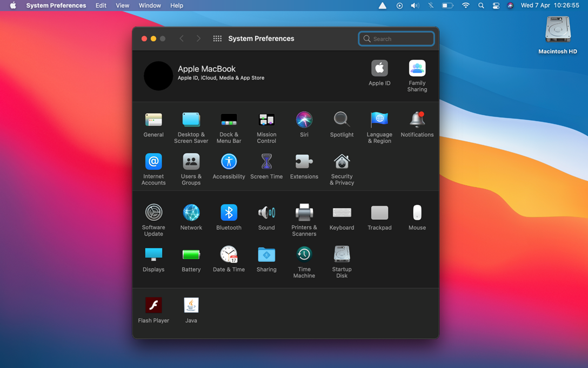Open Java control panel icon
This screenshot has width=588, height=368.
click(191, 306)
